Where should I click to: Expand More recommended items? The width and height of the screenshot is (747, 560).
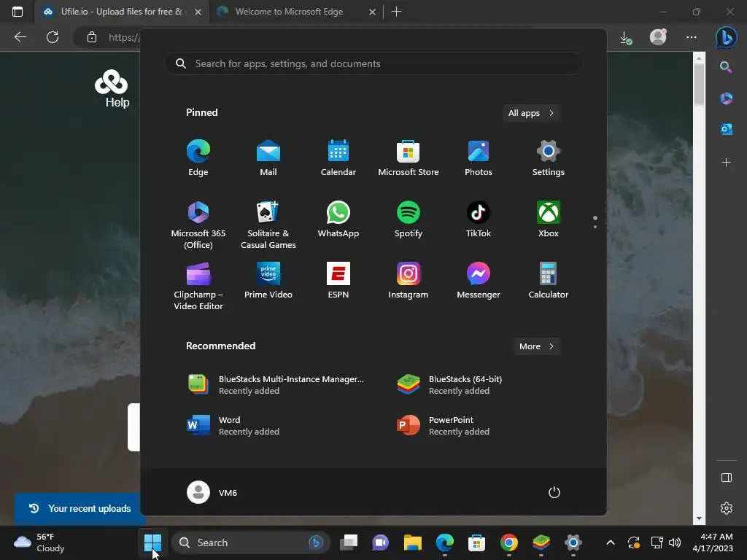coord(536,346)
